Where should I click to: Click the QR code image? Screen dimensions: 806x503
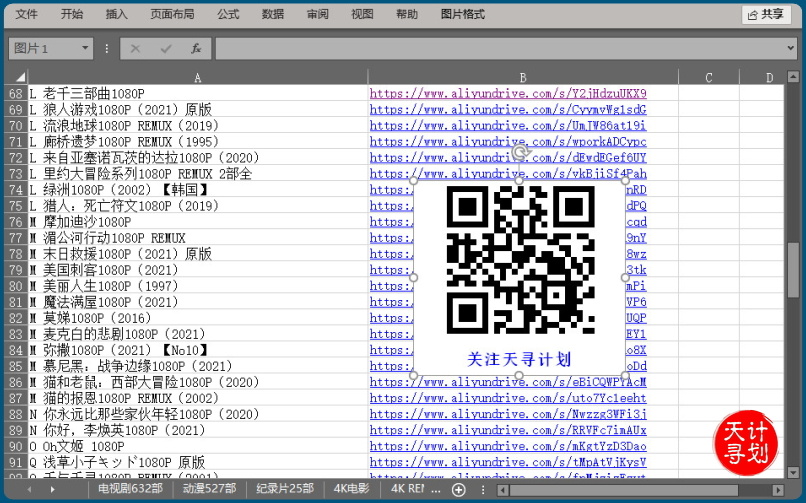519,262
